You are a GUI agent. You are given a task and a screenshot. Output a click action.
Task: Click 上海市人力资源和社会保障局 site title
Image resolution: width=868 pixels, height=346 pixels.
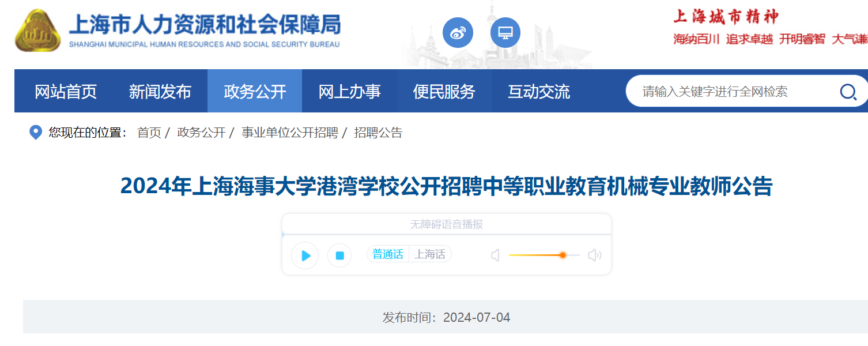(205, 25)
